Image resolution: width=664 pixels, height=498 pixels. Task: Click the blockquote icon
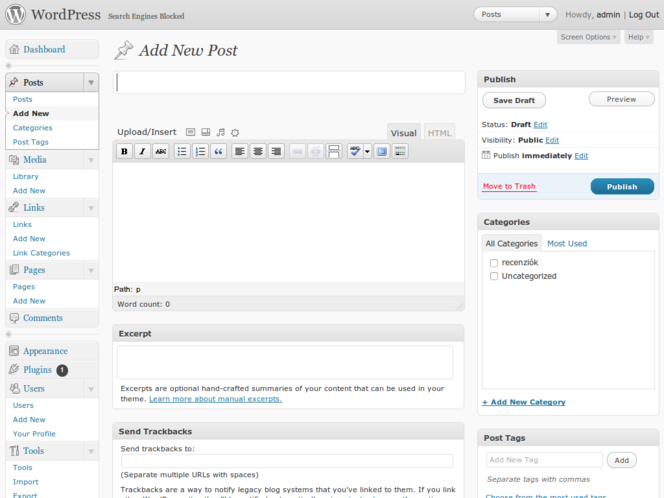click(218, 151)
